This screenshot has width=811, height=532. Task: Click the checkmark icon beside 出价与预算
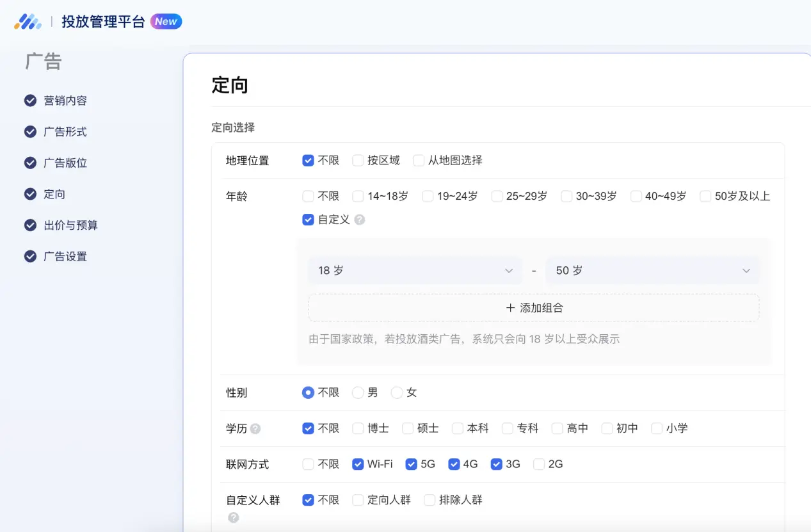pyautogui.click(x=30, y=225)
